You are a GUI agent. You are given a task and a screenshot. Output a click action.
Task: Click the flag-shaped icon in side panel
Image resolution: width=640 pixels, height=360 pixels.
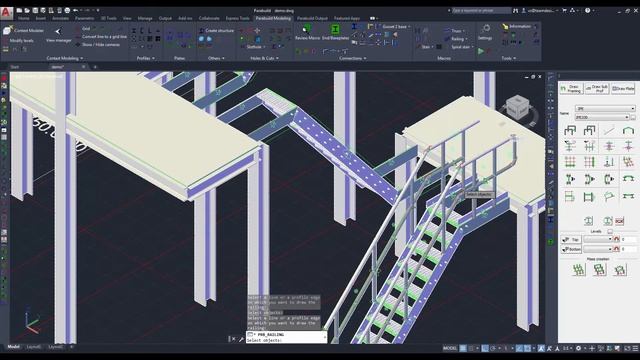(609, 196)
